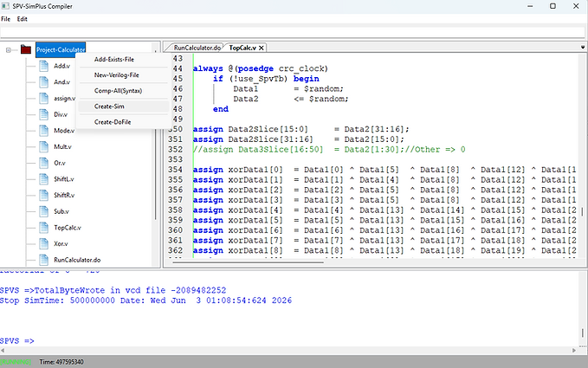Open the editor tab list dropdown arrow
Screen dimensions: 588x368
click(583, 48)
